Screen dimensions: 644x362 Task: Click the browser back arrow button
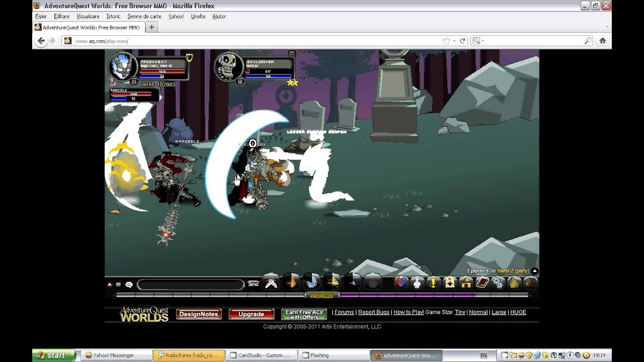click(x=41, y=41)
